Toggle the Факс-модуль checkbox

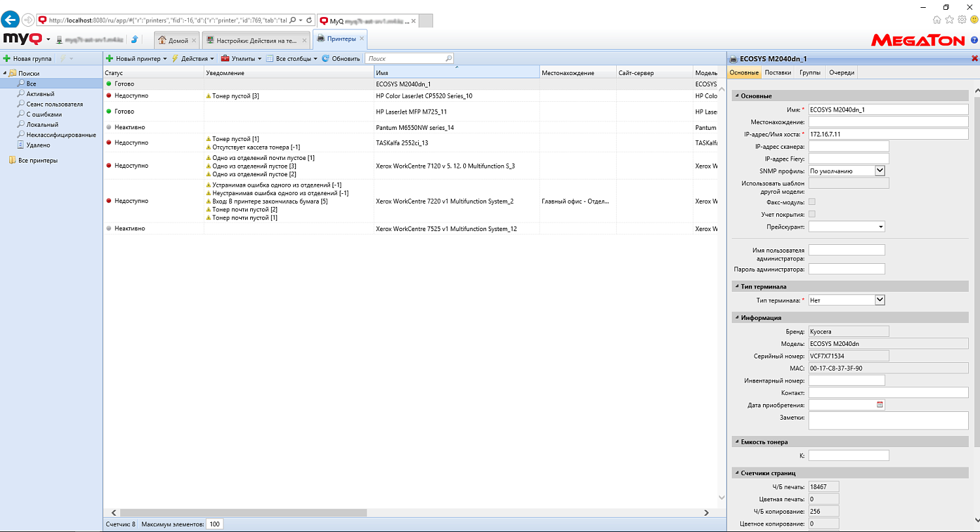pos(812,202)
